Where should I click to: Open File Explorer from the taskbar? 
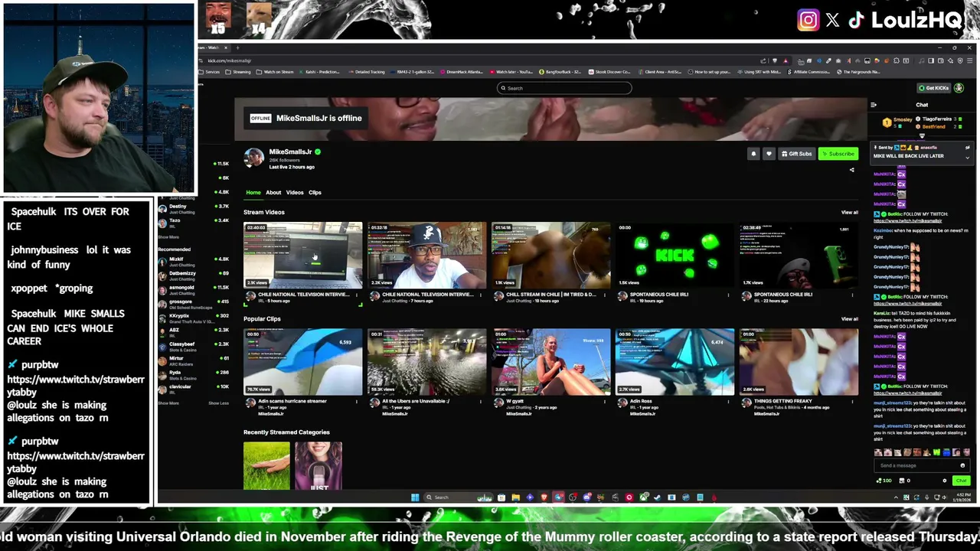click(515, 497)
